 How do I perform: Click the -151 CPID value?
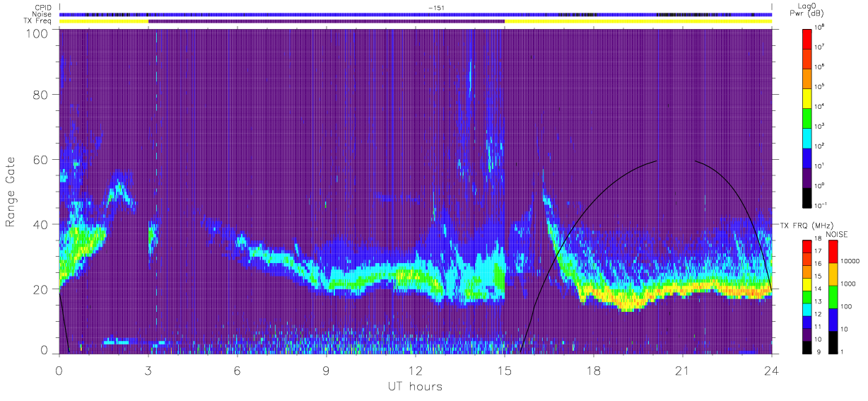[436, 8]
